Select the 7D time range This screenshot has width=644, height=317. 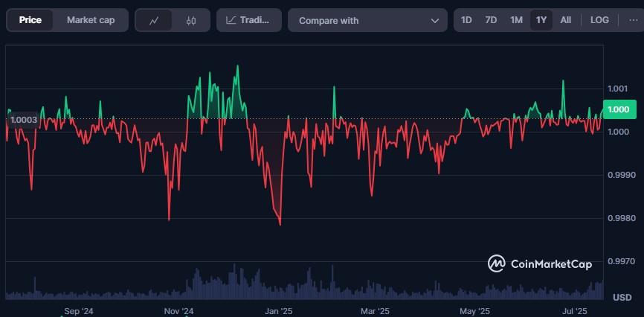tap(491, 20)
